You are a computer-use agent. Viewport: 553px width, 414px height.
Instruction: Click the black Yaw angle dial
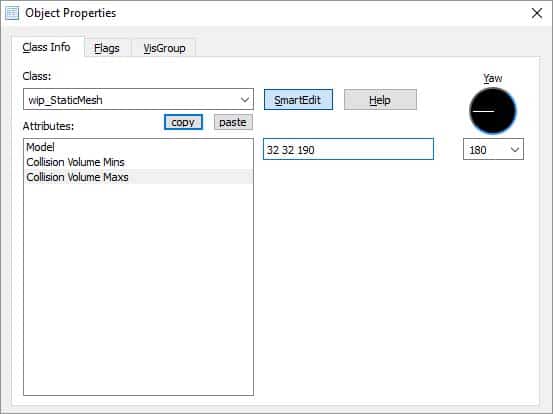[x=492, y=111]
